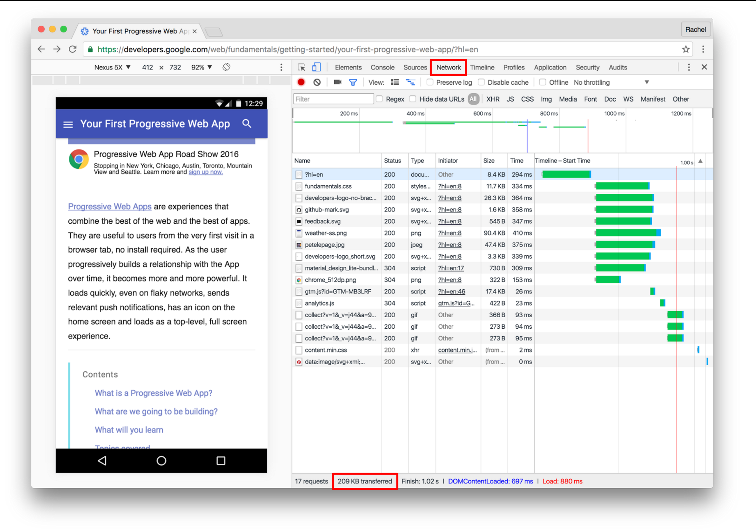Sort requests by Size column header
756x532 pixels.
pos(493,161)
